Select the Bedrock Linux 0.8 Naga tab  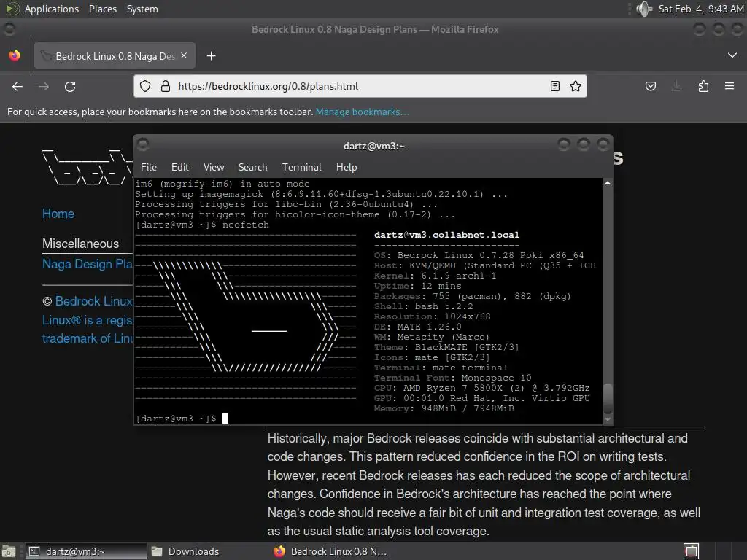pos(115,56)
